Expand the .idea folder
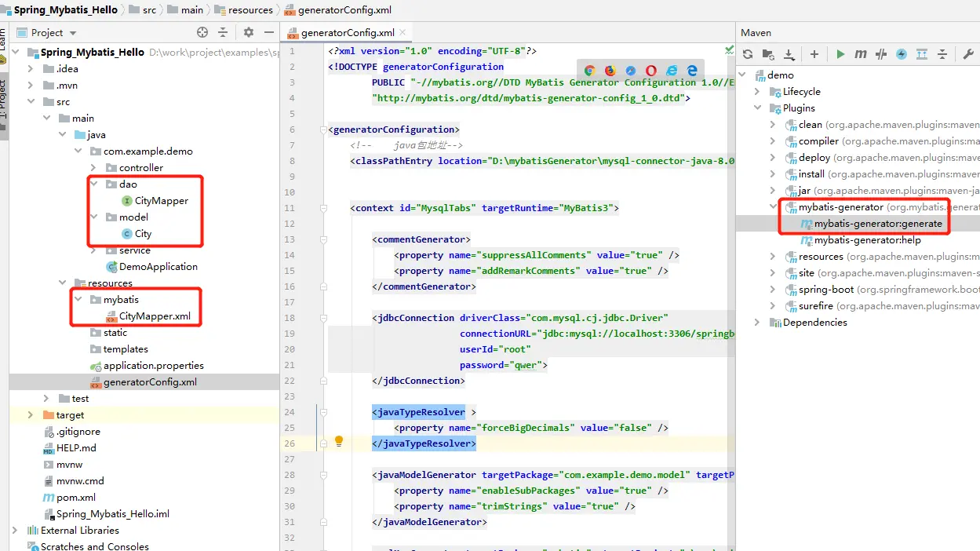Screen dimensions: 980x551 [31, 68]
